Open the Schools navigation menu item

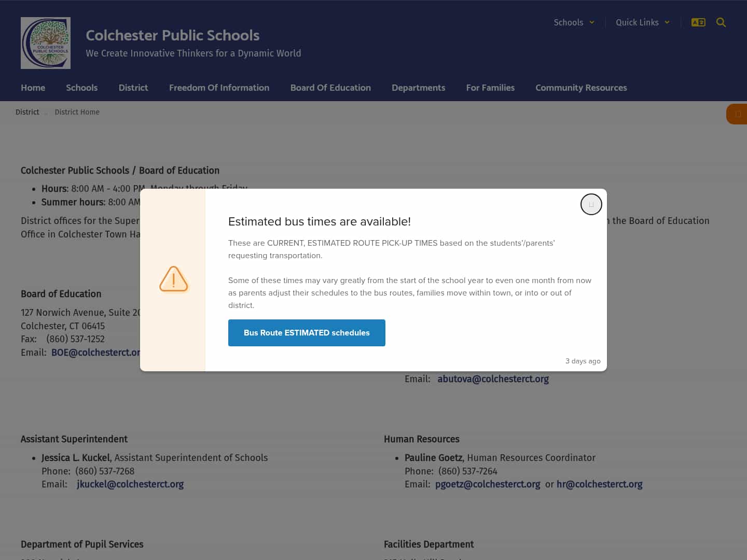coord(81,88)
